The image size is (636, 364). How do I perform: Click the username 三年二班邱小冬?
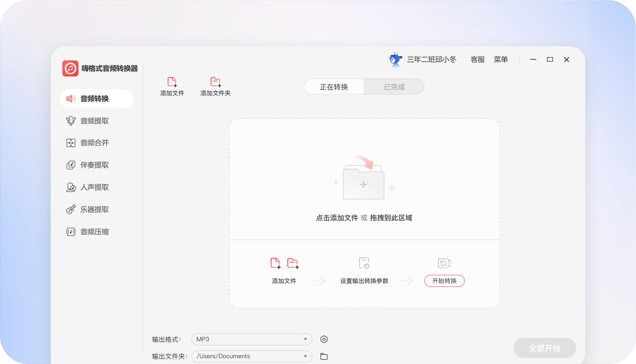tap(432, 60)
